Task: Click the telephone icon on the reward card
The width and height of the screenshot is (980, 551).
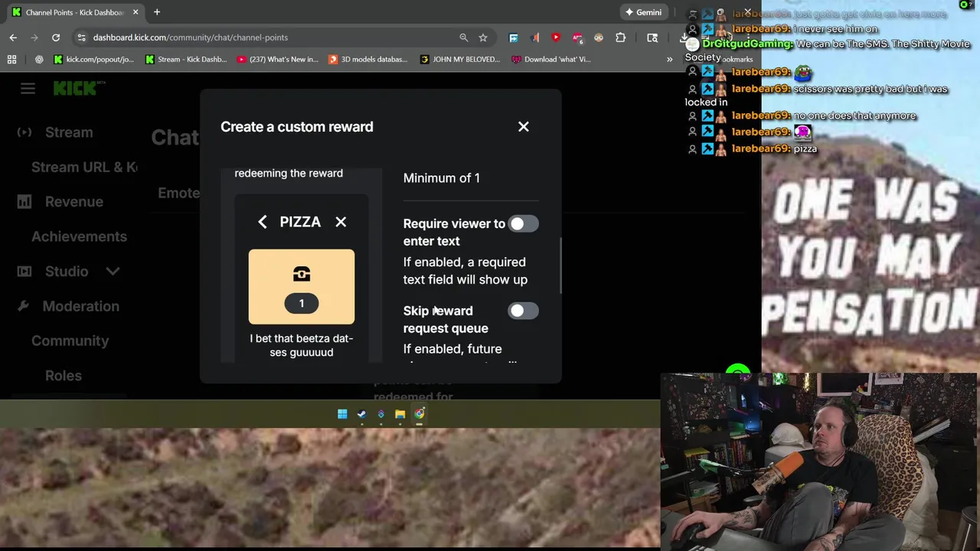Action: point(302,274)
